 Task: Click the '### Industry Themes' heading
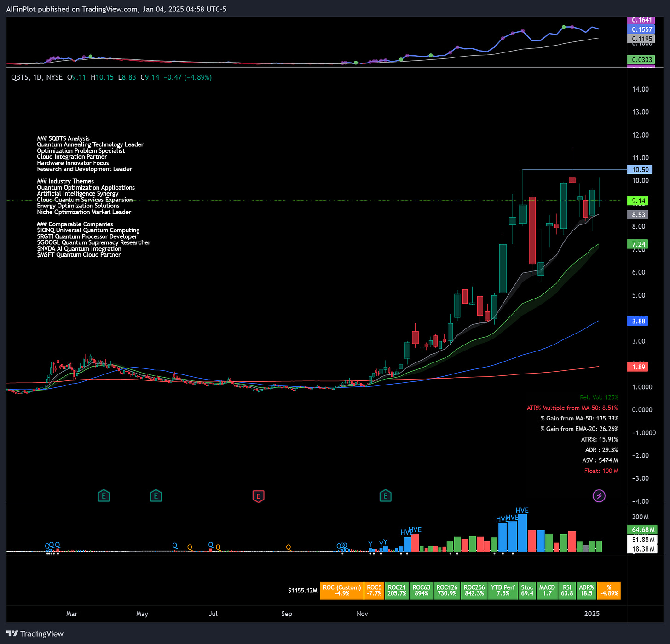pyautogui.click(x=65, y=181)
